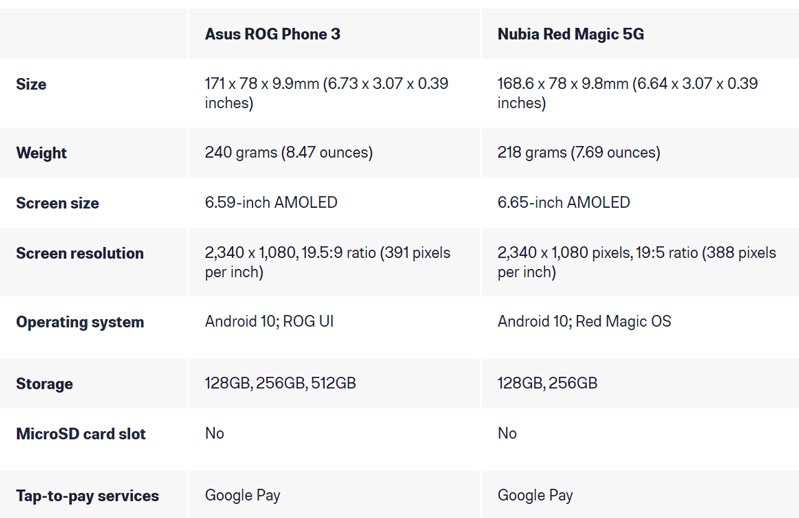Select the Operating system row label
799x518 pixels.
pos(80,322)
